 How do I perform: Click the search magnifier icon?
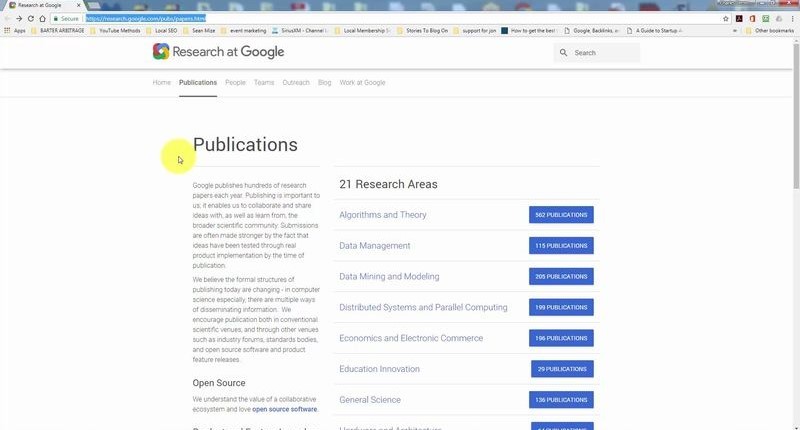564,53
